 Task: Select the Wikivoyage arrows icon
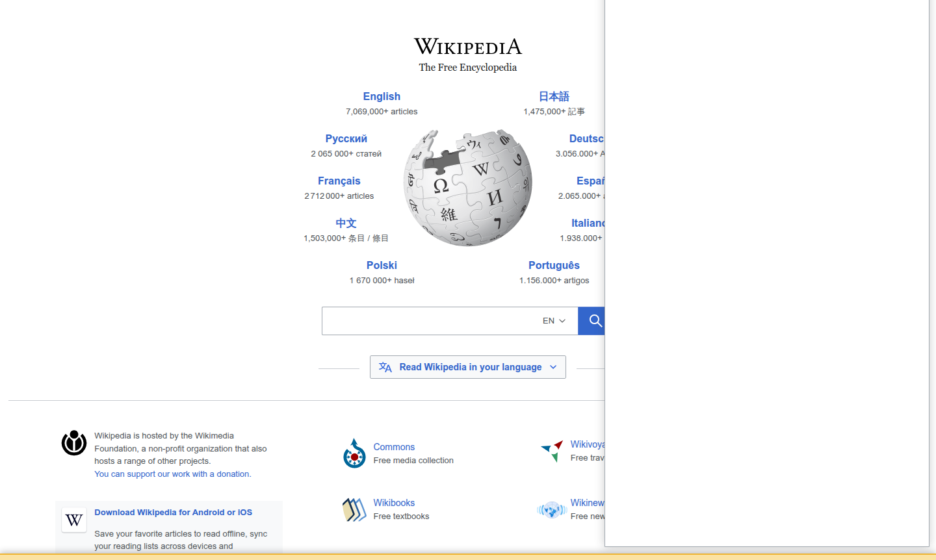click(x=552, y=452)
